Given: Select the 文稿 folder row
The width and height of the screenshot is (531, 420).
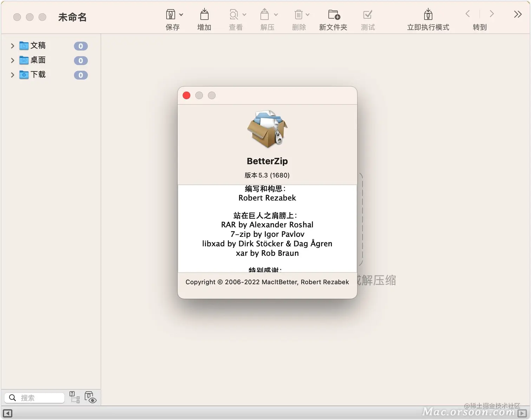Looking at the screenshot, I should click(x=51, y=46).
